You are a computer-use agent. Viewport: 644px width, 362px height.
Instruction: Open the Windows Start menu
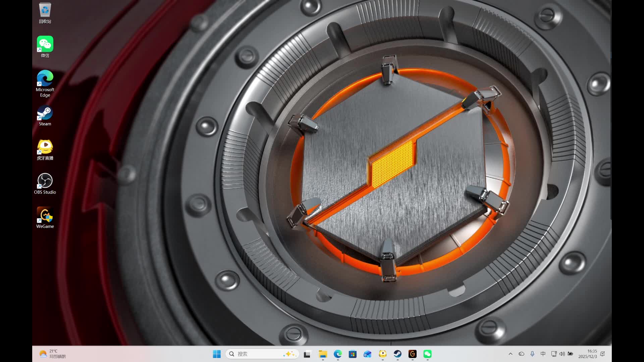point(217,354)
